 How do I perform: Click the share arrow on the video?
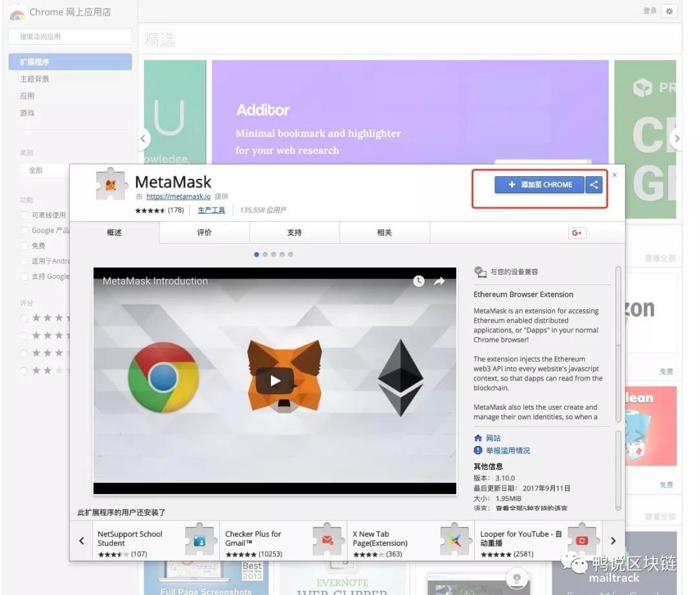pyautogui.click(x=439, y=281)
